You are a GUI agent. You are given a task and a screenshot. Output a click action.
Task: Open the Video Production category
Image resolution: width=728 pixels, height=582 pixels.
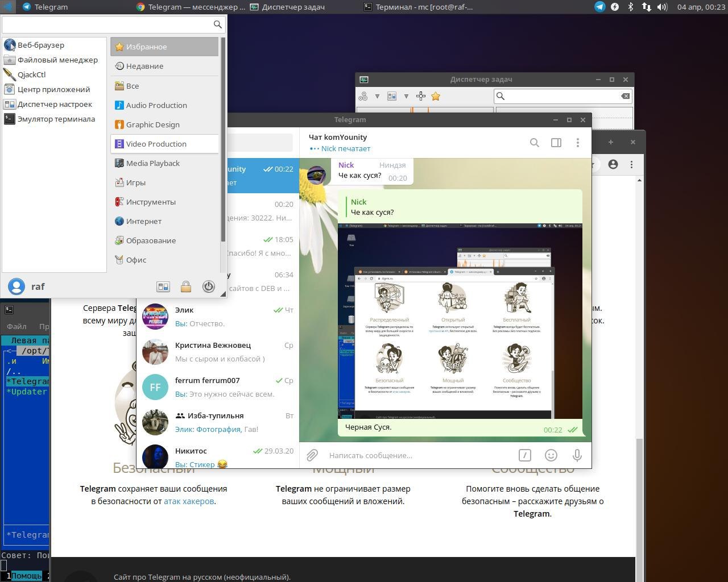pos(164,144)
